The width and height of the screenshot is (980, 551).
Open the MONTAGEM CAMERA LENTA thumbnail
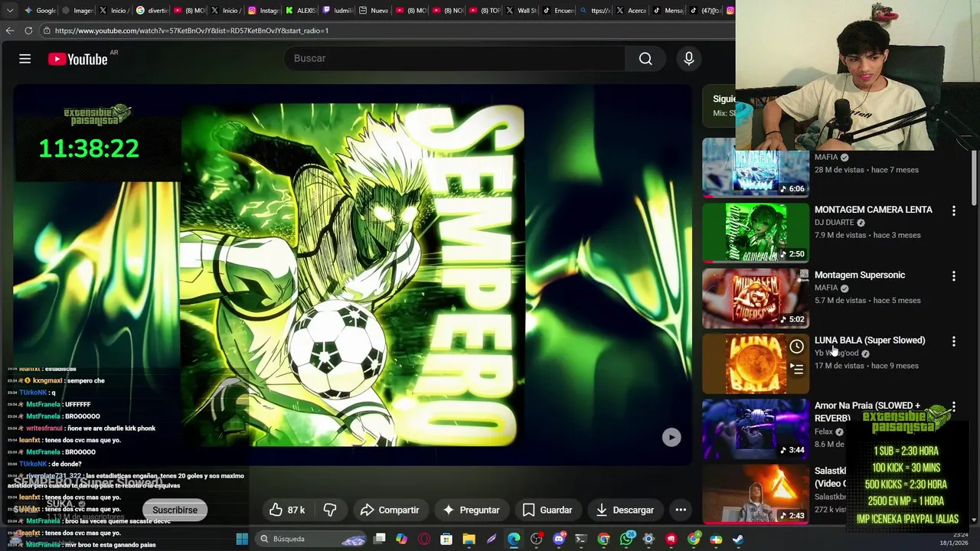click(756, 233)
